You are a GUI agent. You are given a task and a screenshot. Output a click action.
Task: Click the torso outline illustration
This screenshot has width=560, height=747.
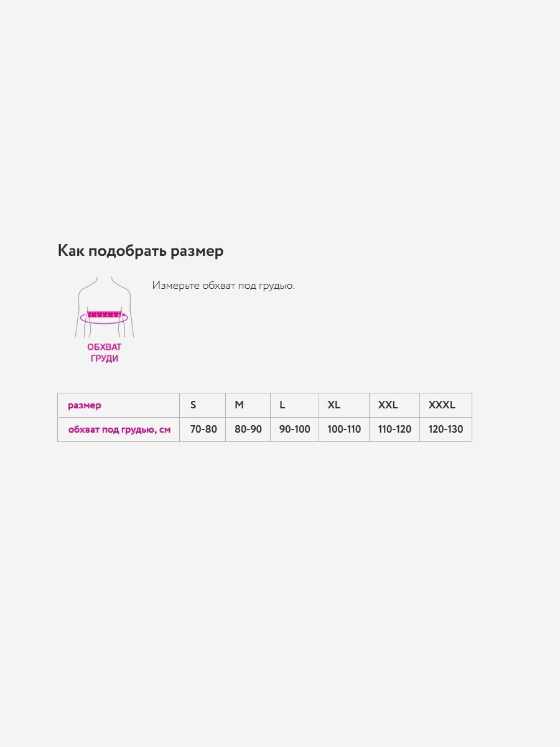[104, 294]
